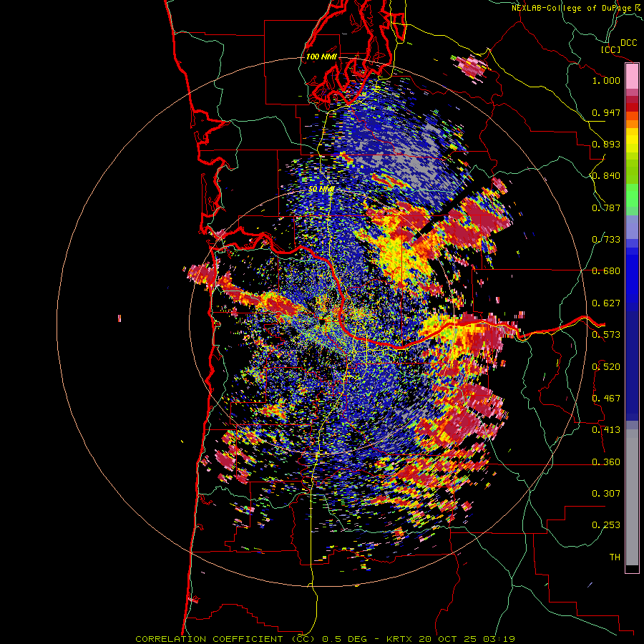The width and height of the screenshot is (644, 644).
Task: Click the 100 NMI range ring label
Action: pos(321,57)
